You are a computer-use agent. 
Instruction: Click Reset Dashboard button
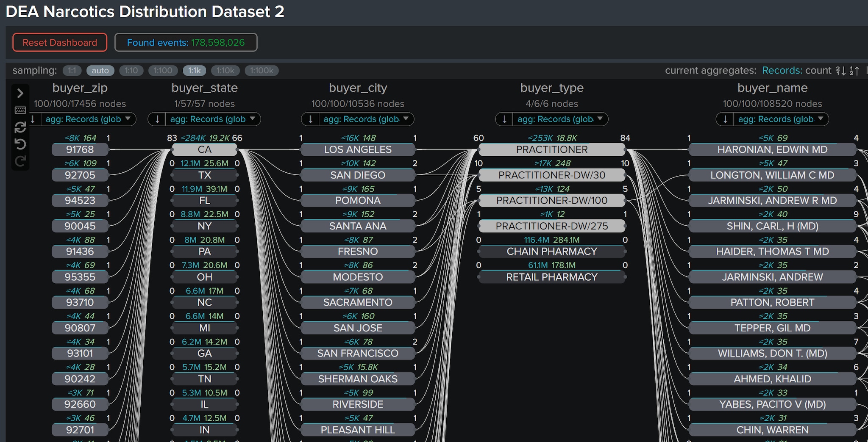pyautogui.click(x=60, y=42)
